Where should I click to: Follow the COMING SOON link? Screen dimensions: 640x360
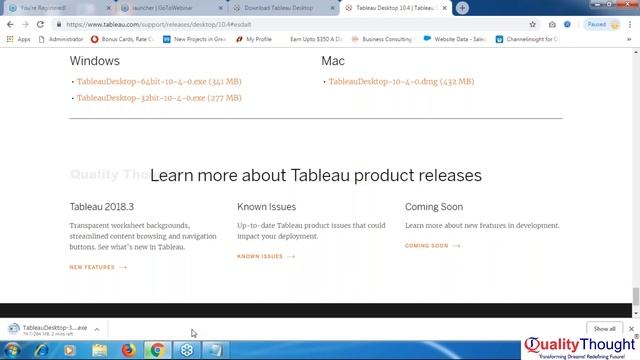432,246
